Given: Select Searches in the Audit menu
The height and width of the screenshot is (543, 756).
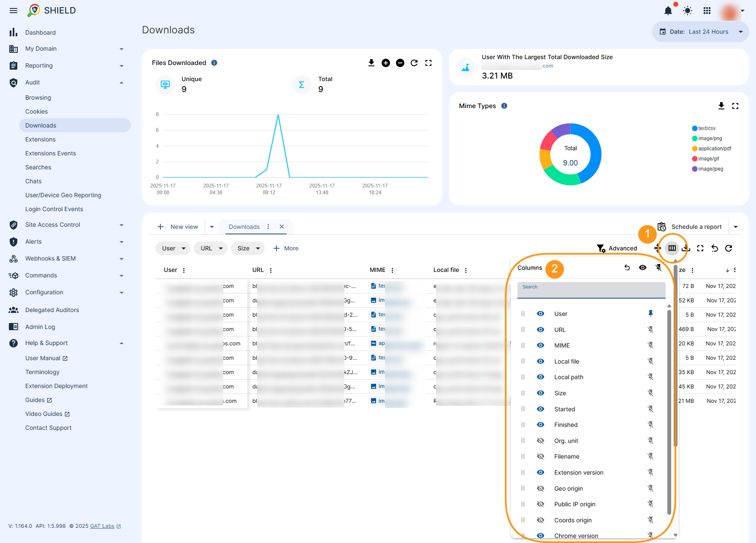Looking at the screenshot, I should tap(38, 167).
